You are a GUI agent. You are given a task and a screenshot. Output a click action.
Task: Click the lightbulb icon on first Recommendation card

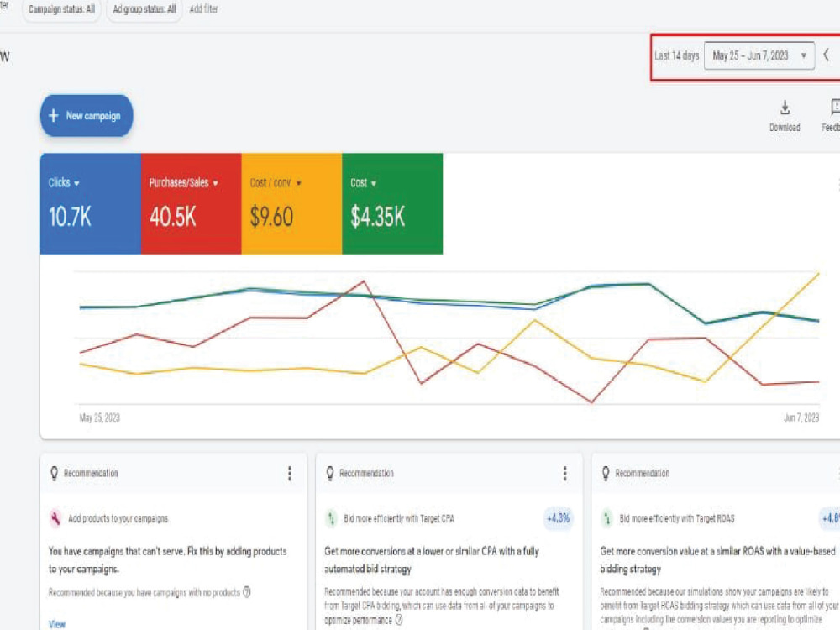(54, 473)
